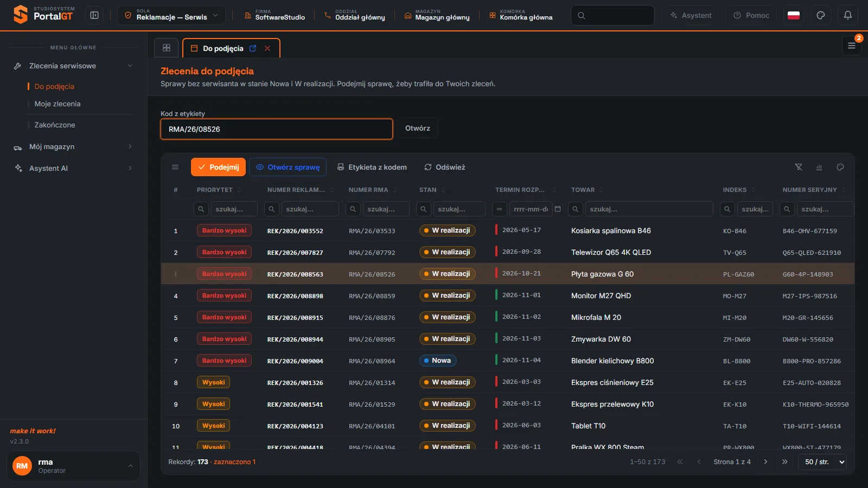Image resolution: width=868 pixels, height=488 pixels.
Task: Collapse the Zlecenia serwisowe menu section
Action: (73, 66)
